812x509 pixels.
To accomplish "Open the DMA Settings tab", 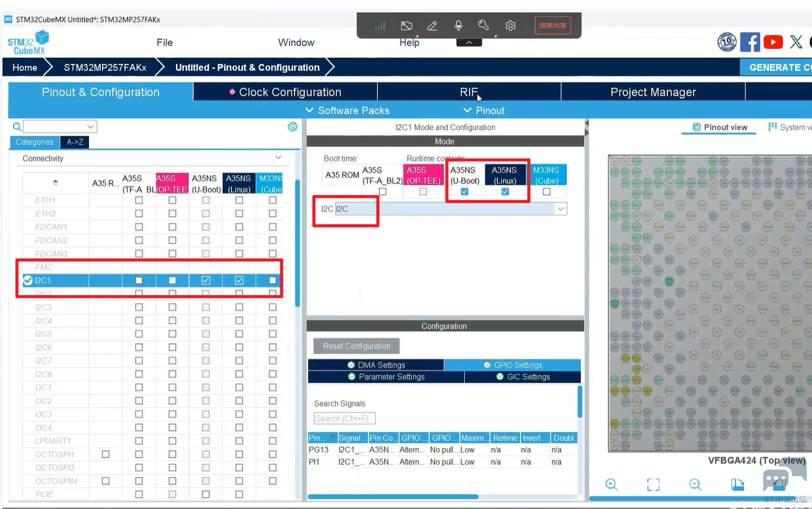I will coord(376,365).
